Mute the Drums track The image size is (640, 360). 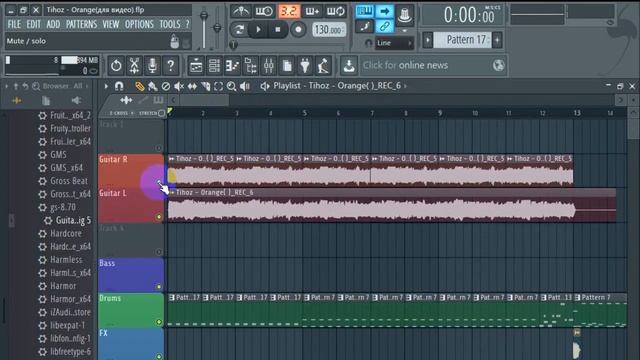pyautogui.click(x=159, y=322)
